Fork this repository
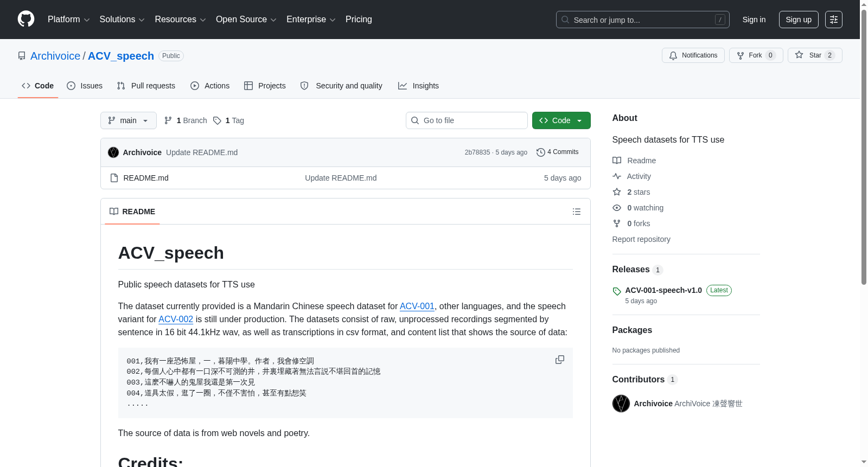Image resolution: width=868 pixels, height=467 pixels. pos(756,55)
